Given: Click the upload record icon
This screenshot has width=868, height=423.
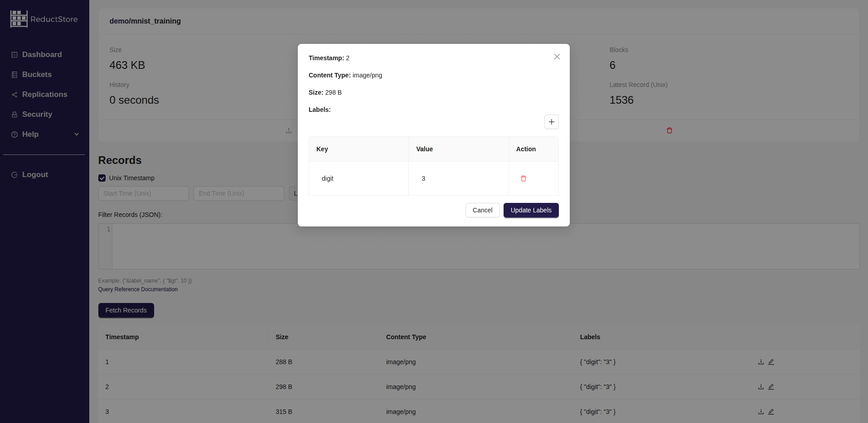Looking at the screenshot, I should click(288, 130).
